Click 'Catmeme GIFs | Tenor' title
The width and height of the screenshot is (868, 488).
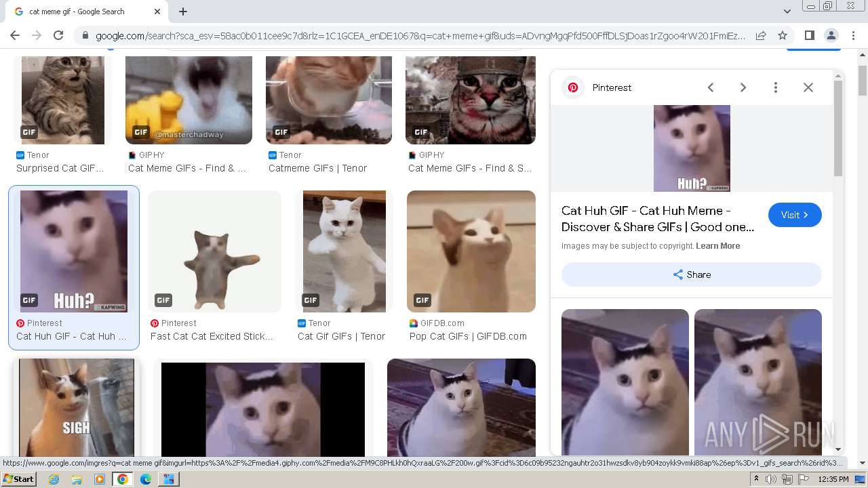pos(317,168)
